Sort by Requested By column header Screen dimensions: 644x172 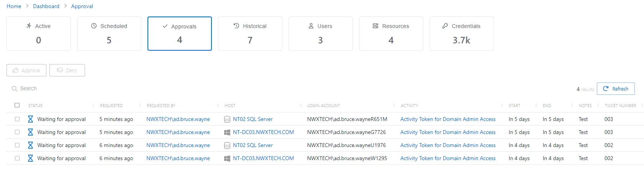[161, 106]
